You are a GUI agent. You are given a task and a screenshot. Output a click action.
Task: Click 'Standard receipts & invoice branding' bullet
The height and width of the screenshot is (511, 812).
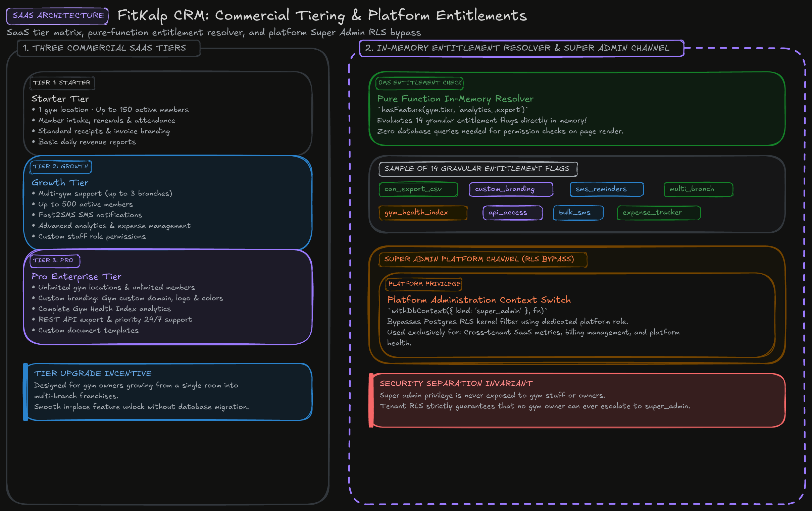pos(101,131)
